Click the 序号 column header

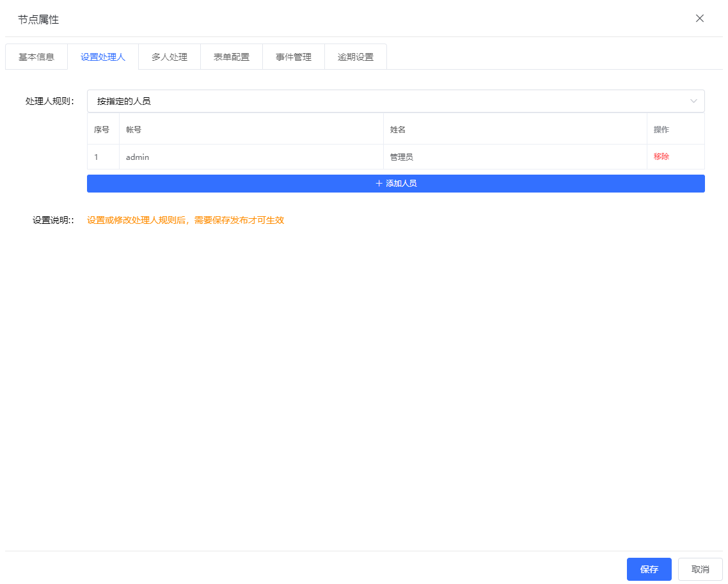[102, 129]
